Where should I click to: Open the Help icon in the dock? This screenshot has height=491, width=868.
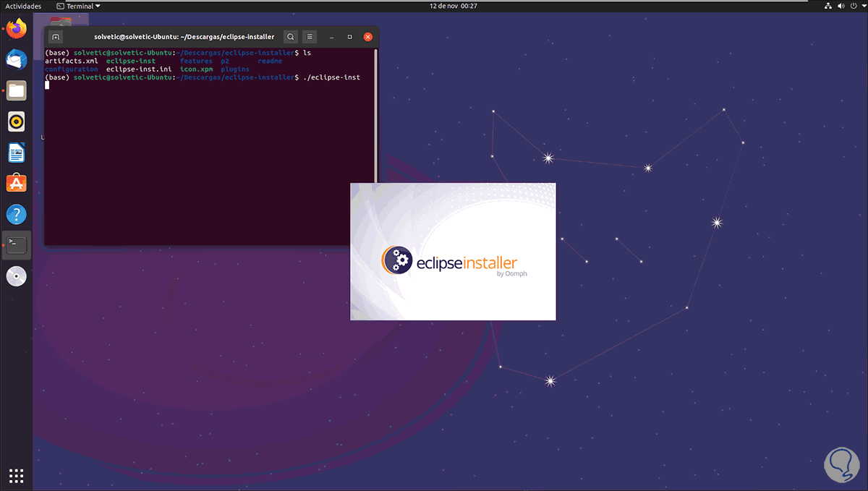[16, 214]
